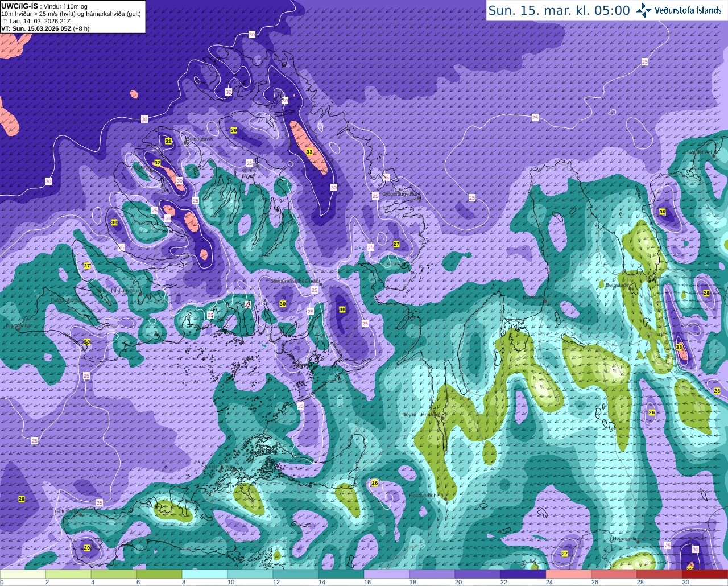Click the timestamp Sun. 15. mar. kl. 05:00
Image resolution: width=728 pixels, height=586 pixels.
[x=559, y=10]
